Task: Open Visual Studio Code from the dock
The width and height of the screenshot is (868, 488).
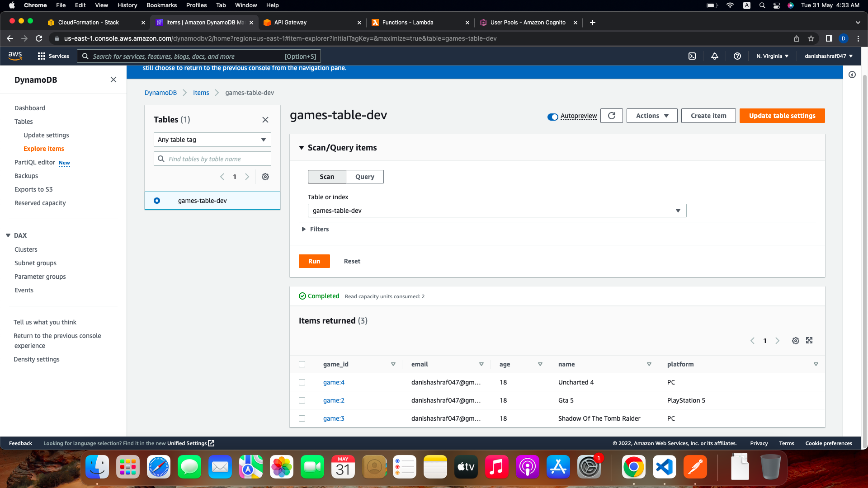Action: tap(664, 467)
